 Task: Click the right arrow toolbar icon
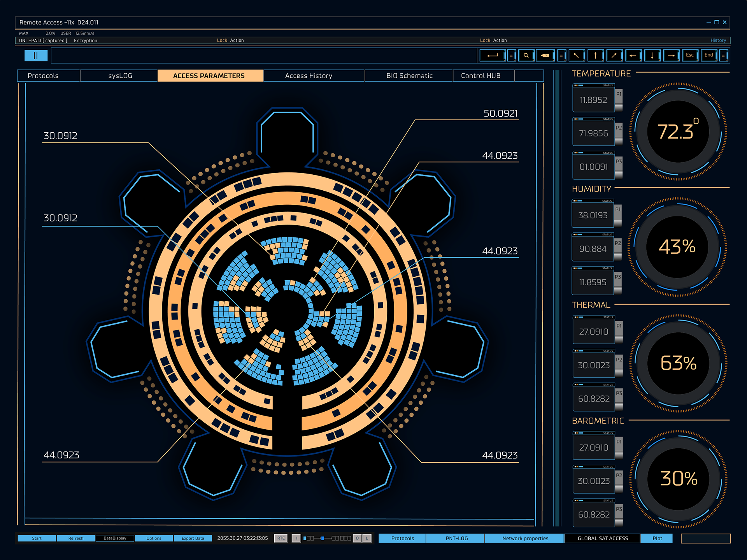[671, 56]
